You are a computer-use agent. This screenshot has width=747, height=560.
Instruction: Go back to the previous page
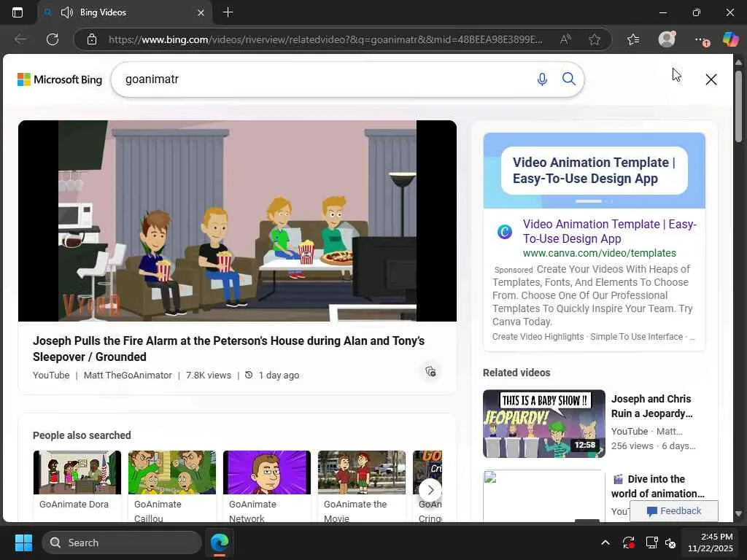[x=20, y=39]
